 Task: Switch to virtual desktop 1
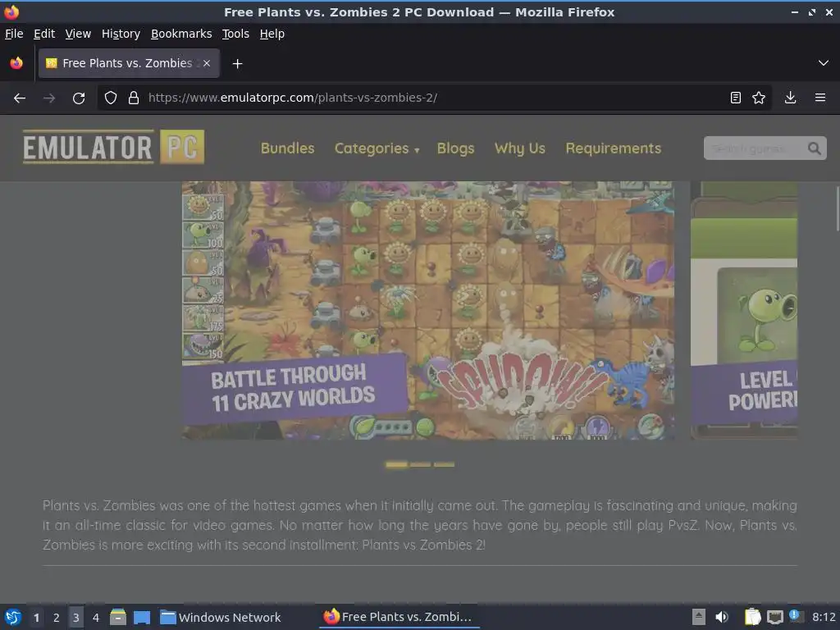click(x=36, y=618)
